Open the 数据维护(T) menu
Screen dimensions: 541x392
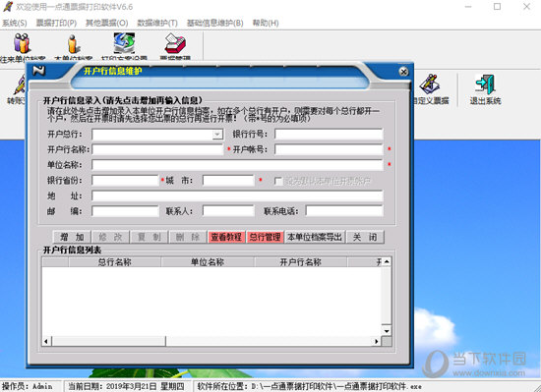tap(157, 23)
